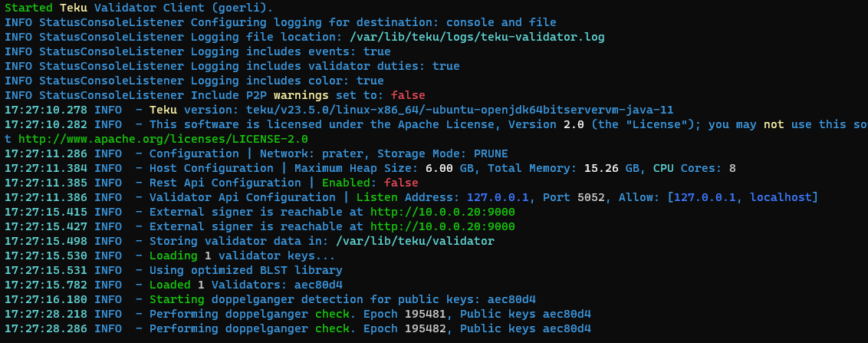Image resolution: width=868 pixels, height=343 pixels.
Task: Click the "Using optimized BLST library" line
Action: point(245,270)
